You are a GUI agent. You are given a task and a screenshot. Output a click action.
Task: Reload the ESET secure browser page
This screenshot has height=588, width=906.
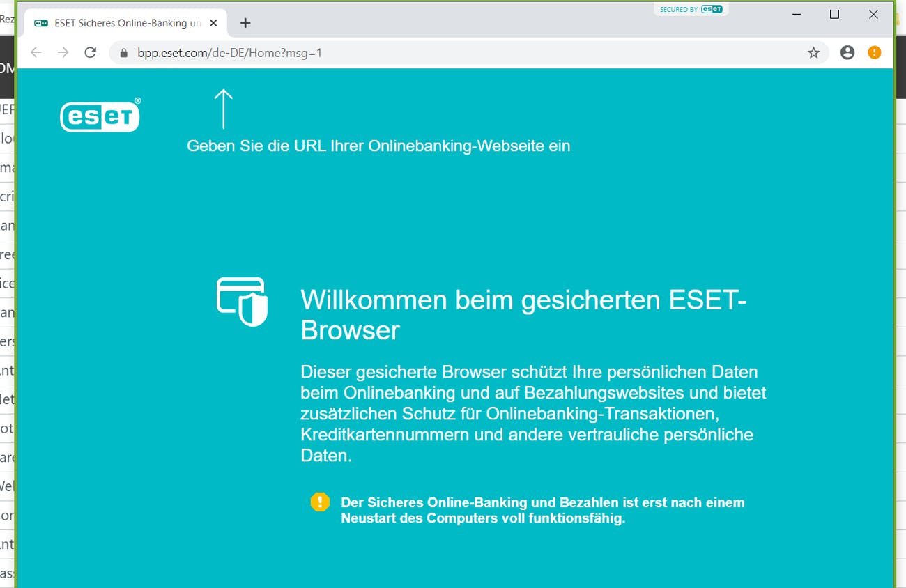[x=90, y=53]
